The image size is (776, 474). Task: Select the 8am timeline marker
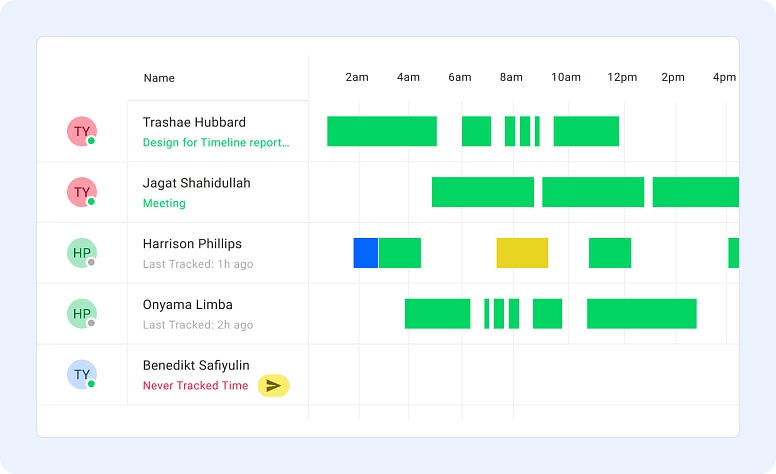point(511,78)
